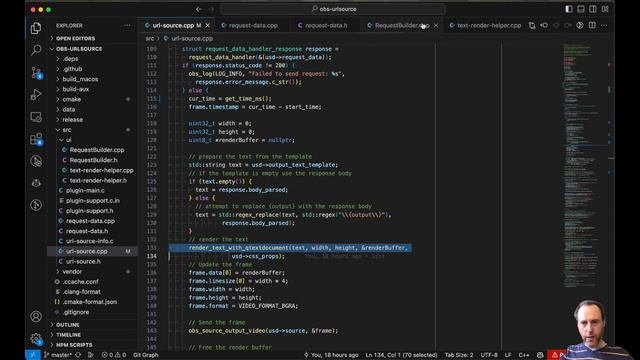The width and height of the screenshot is (640, 360).
Task: Expand the cmake folder
Action: 71,99
